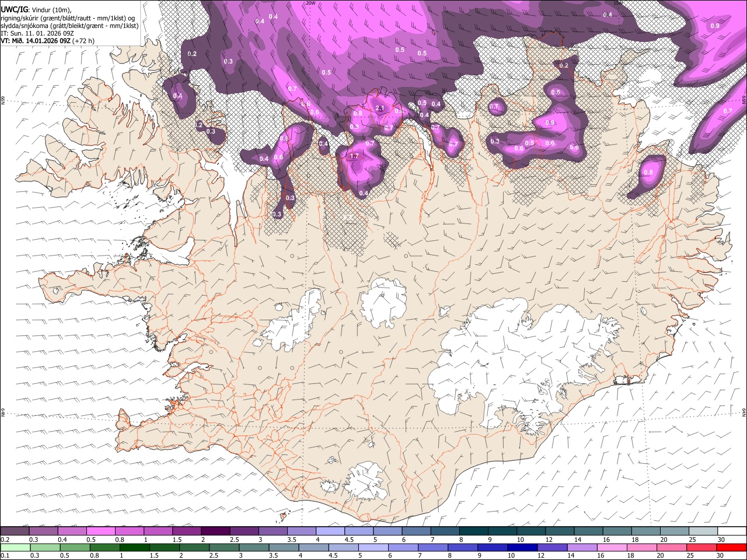The width and height of the screenshot is (747, 560).
Task: Click lower scale swatch between 2.5 and 3
Action: (x=224, y=548)
